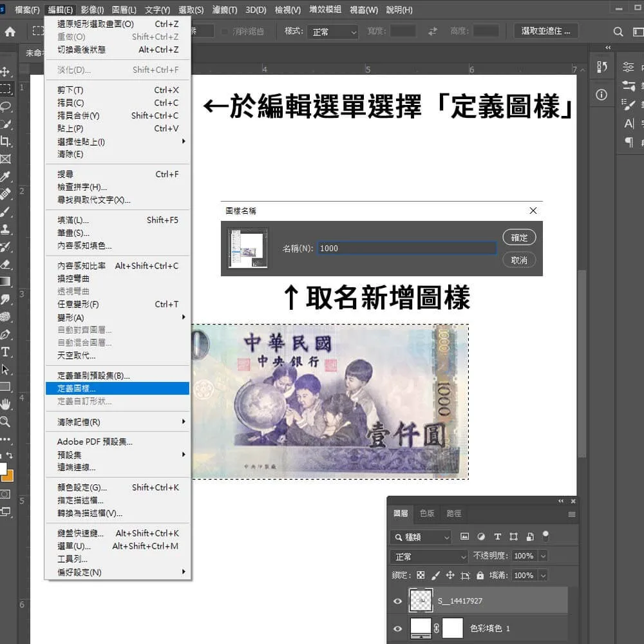Toggle pixel layer filter
The height and width of the screenshot is (644, 644).
[x=464, y=536]
